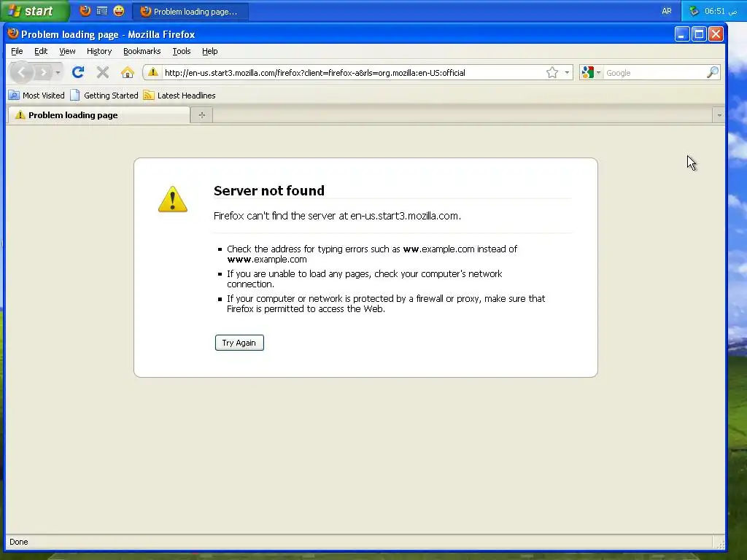Go back with the Back arrow button
This screenshot has width=747, height=560.
click(21, 72)
